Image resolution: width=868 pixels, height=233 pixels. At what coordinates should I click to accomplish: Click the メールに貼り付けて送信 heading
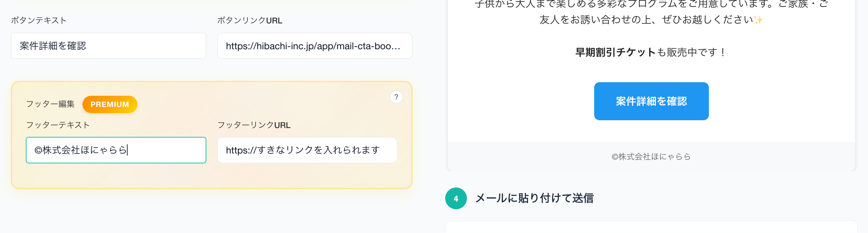point(534,198)
